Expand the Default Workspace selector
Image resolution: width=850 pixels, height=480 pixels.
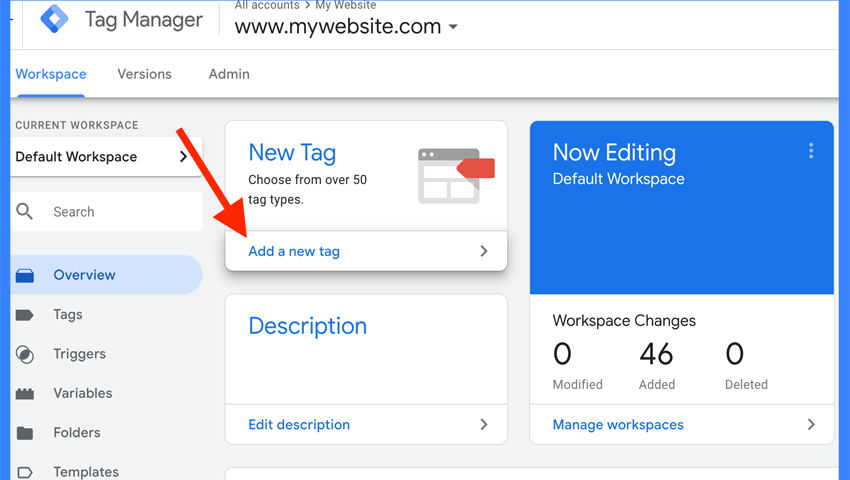pos(183,157)
